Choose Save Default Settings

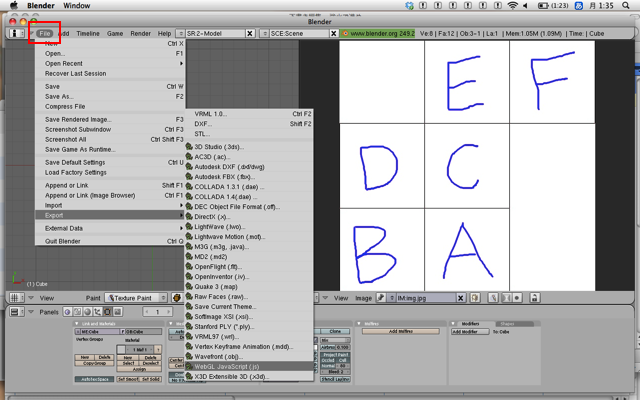[x=110, y=162]
